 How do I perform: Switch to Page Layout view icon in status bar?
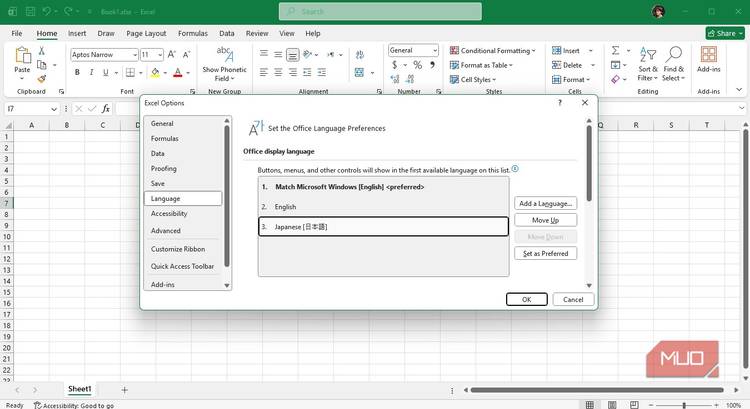(x=612, y=405)
